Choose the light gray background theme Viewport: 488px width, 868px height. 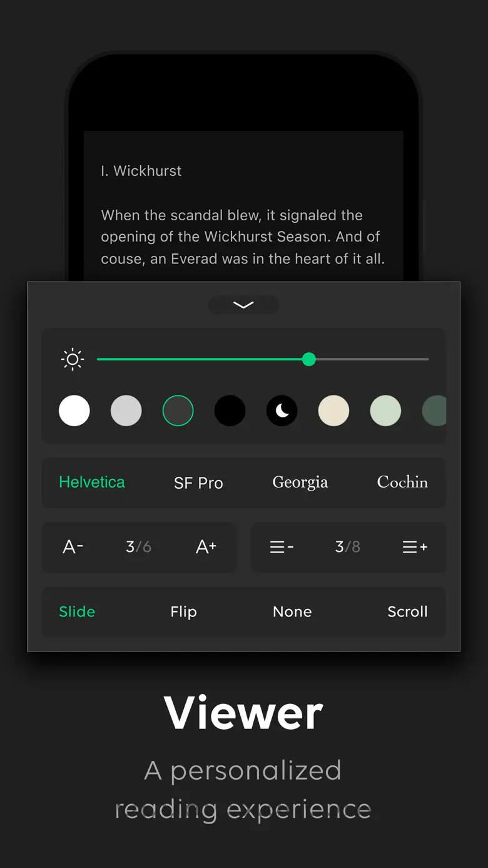coord(126,411)
